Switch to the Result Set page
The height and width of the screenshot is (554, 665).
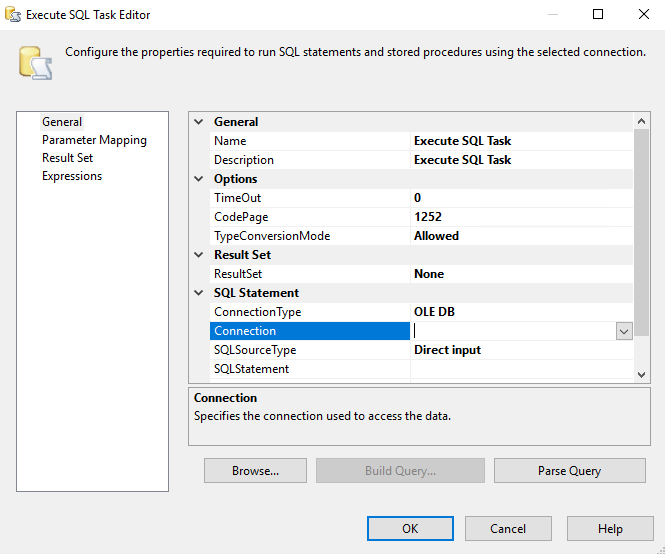point(67,158)
